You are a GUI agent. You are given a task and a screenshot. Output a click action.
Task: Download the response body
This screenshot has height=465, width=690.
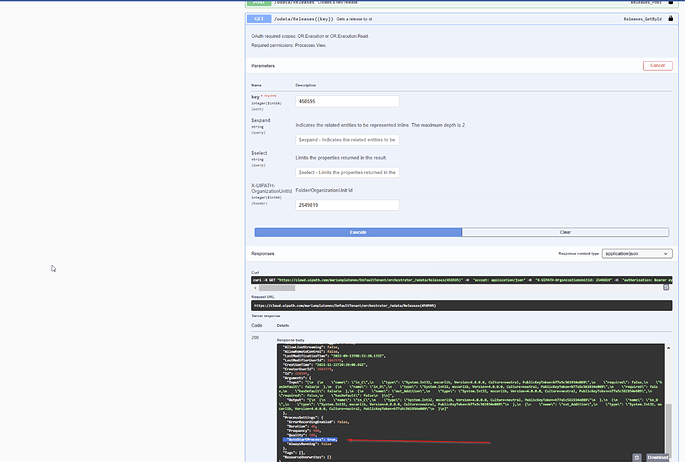click(657, 458)
